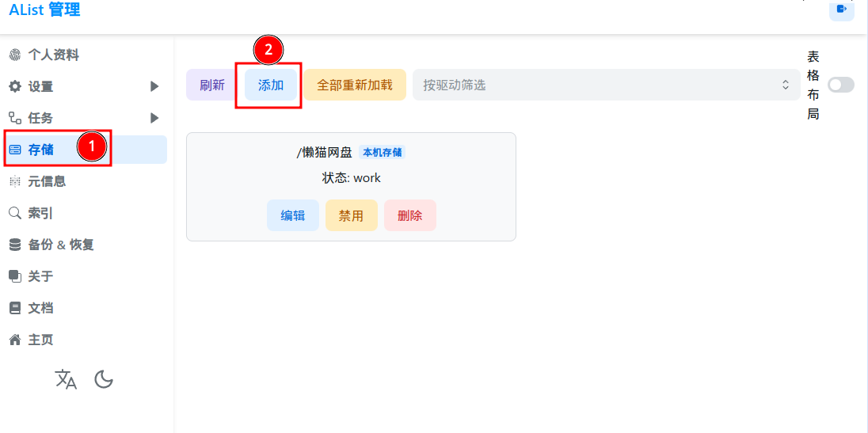Click the 全部重新加载 button
868x433 pixels.
coord(355,85)
